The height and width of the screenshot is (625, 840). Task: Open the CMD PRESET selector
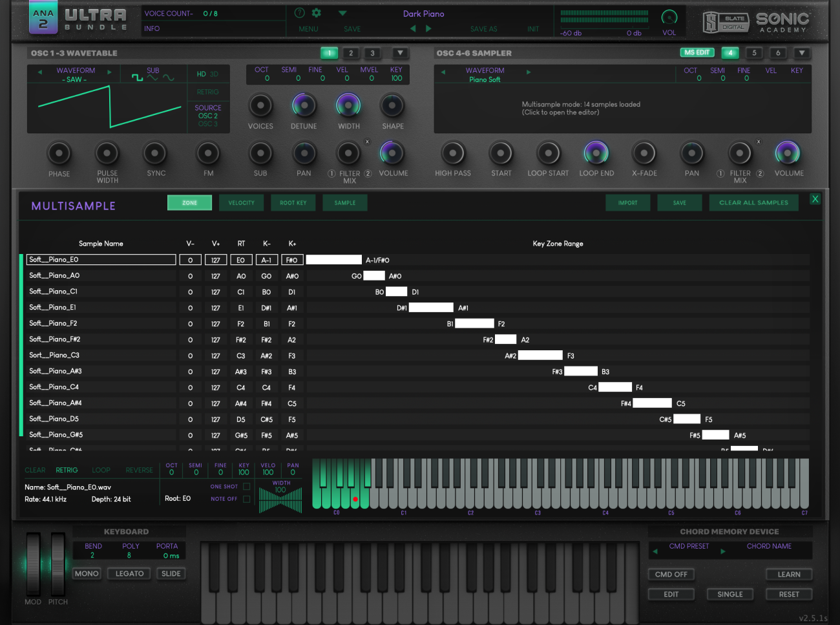(x=689, y=546)
